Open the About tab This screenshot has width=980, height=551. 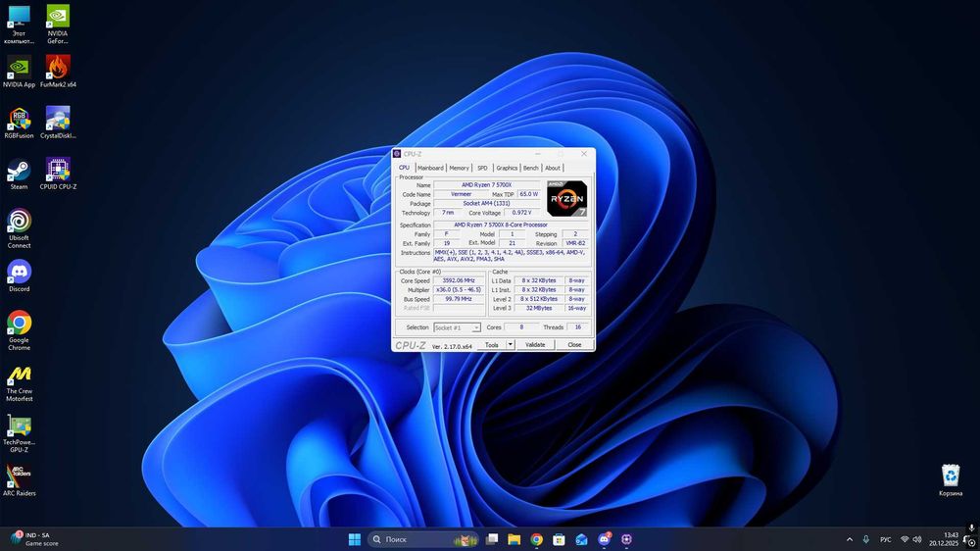(x=553, y=168)
